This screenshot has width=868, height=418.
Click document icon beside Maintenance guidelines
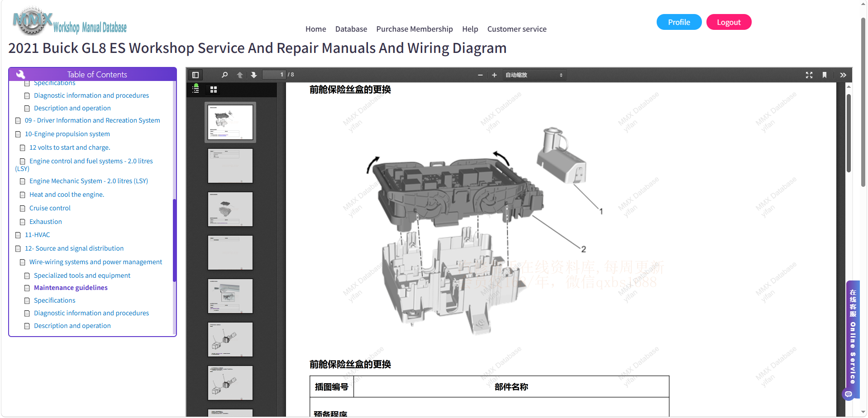[x=27, y=288]
